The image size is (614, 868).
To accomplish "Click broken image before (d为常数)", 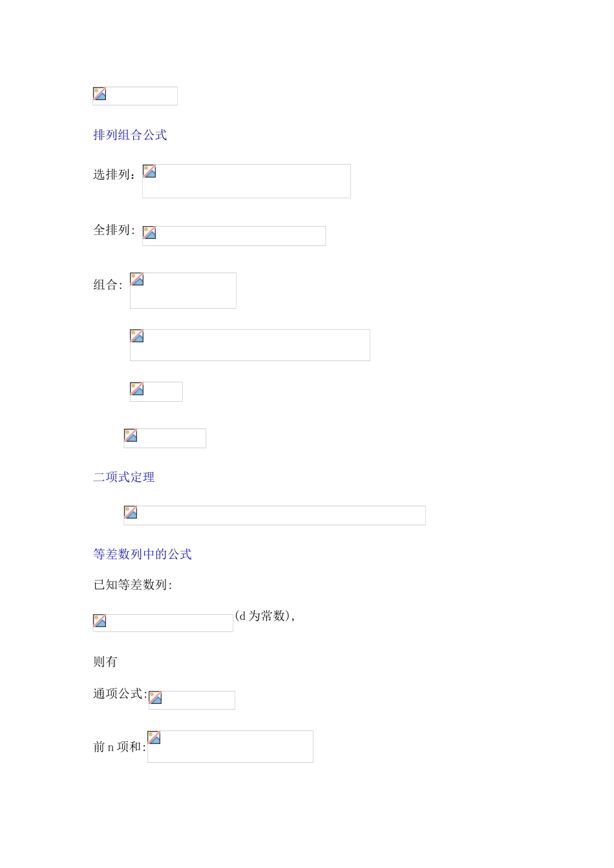I will (x=163, y=623).
